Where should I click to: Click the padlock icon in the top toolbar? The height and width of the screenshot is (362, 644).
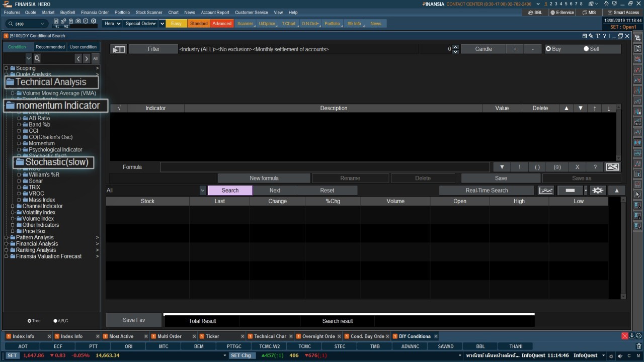point(71,22)
